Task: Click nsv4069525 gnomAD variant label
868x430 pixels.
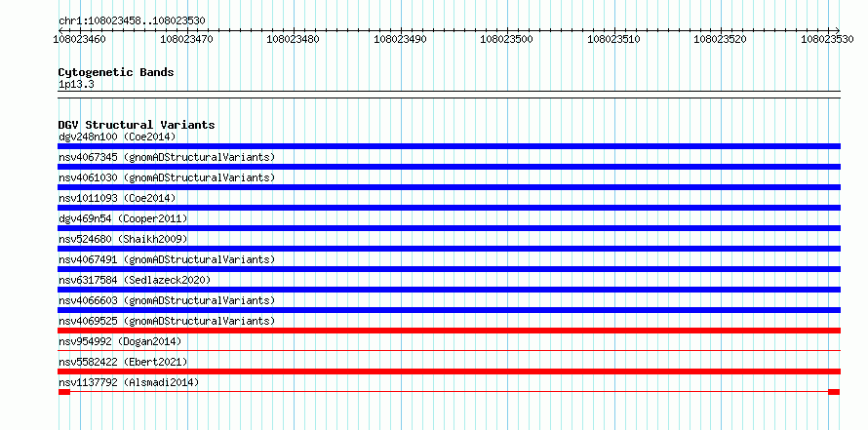Action: click(167, 321)
